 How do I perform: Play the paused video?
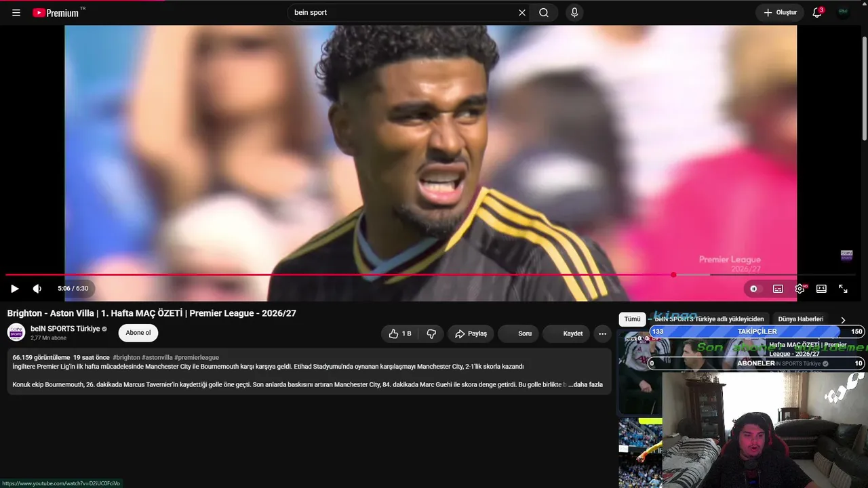(x=14, y=289)
